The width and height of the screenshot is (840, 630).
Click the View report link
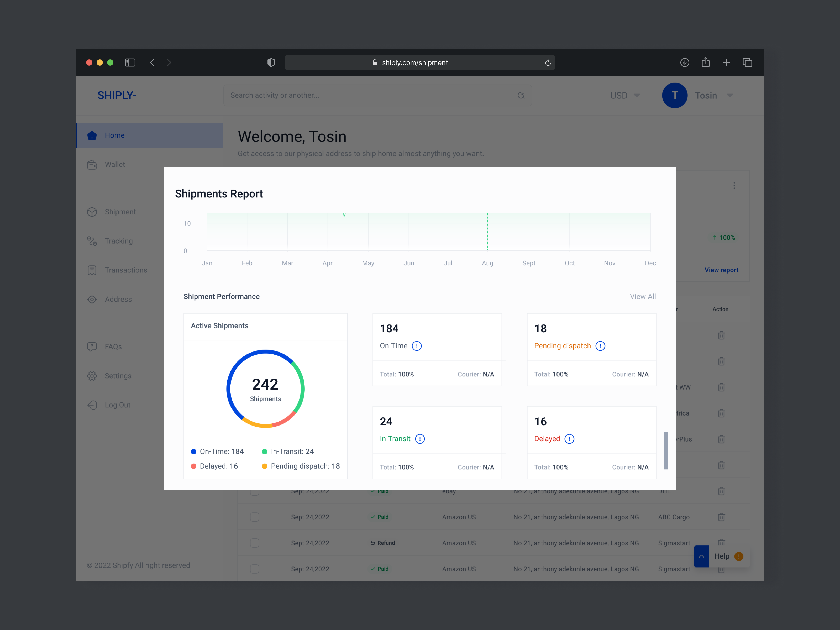click(x=721, y=270)
